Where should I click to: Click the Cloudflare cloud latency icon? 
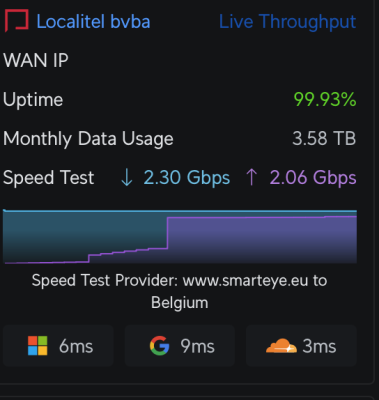pyautogui.click(x=281, y=346)
